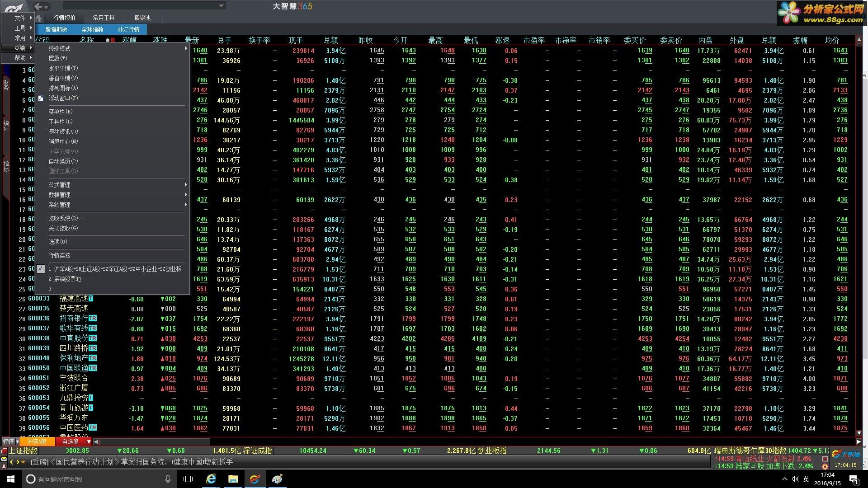Viewport: 868px width, 488px height.
Task: Choose 层叠(W) window arrangement
Action: pos(112,58)
